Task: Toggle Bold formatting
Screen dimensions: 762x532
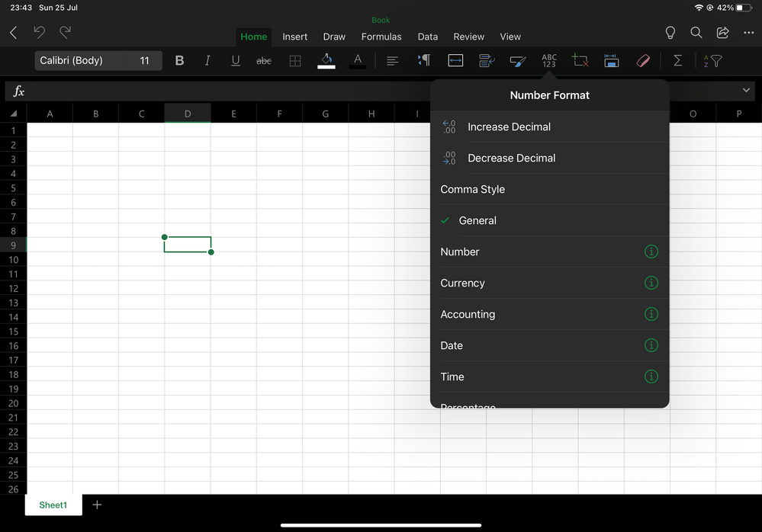Action: [x=179, y=61]
